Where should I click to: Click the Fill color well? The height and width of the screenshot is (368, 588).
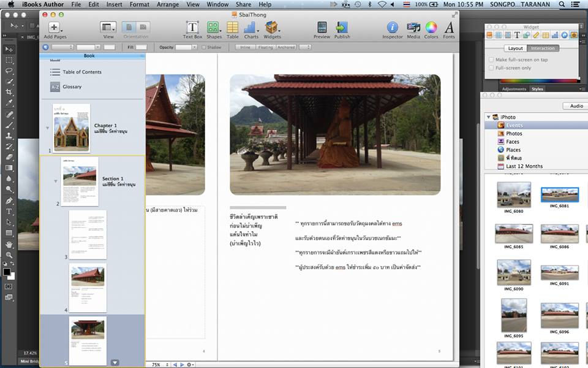pyautogui.click(x=141, y=47)
